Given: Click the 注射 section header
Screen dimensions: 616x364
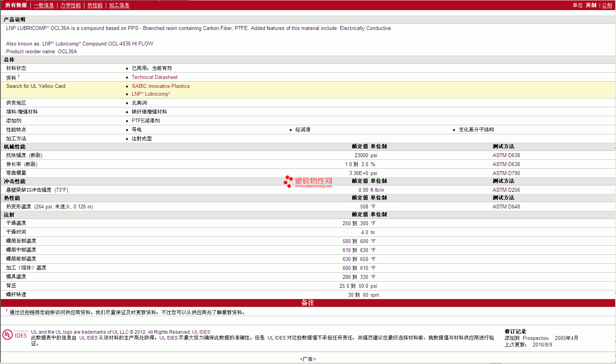Looking at the screenshot, I should coord(9,215).
